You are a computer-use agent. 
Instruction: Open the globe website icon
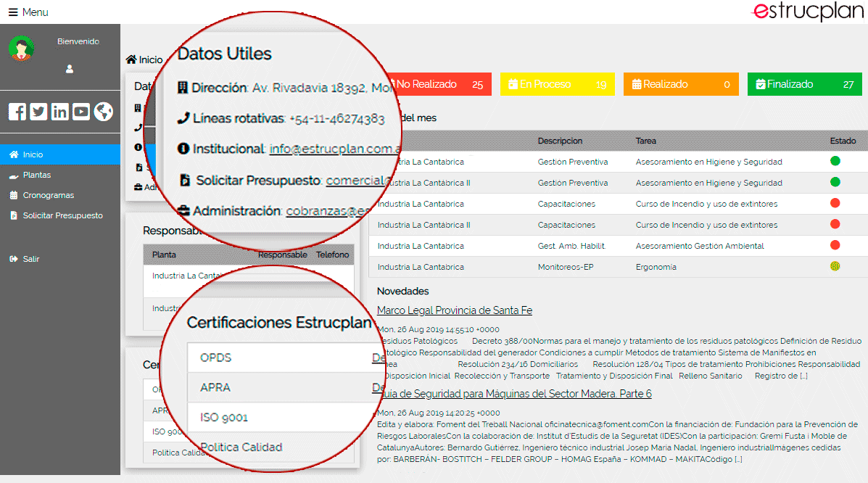tap(103, 112)
